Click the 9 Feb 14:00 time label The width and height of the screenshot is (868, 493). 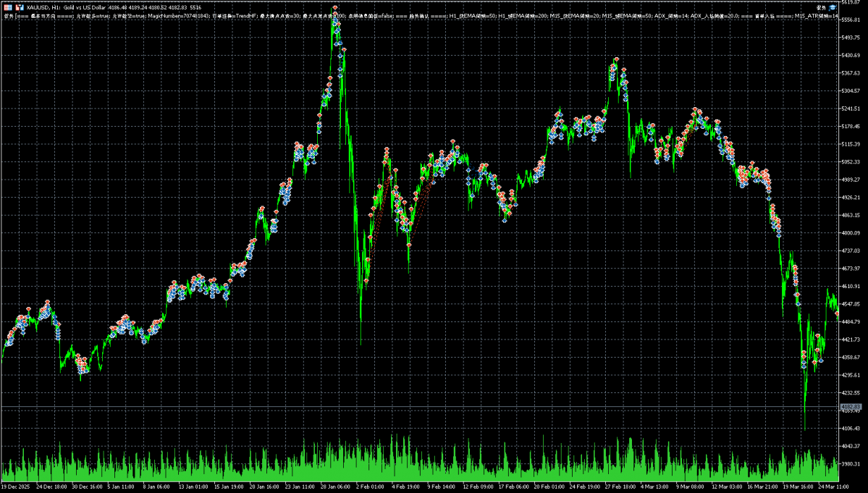click(440, 487)
